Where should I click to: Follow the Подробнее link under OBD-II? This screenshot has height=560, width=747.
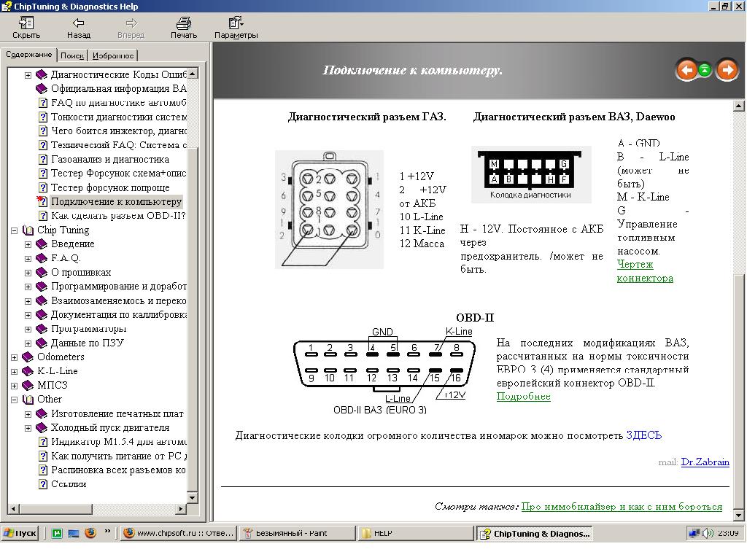coord(523,397)
